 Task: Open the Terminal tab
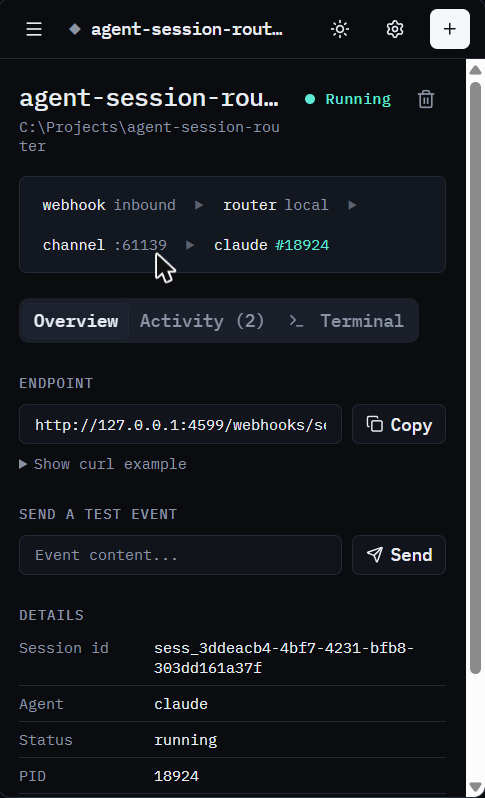tap(347, 321)
